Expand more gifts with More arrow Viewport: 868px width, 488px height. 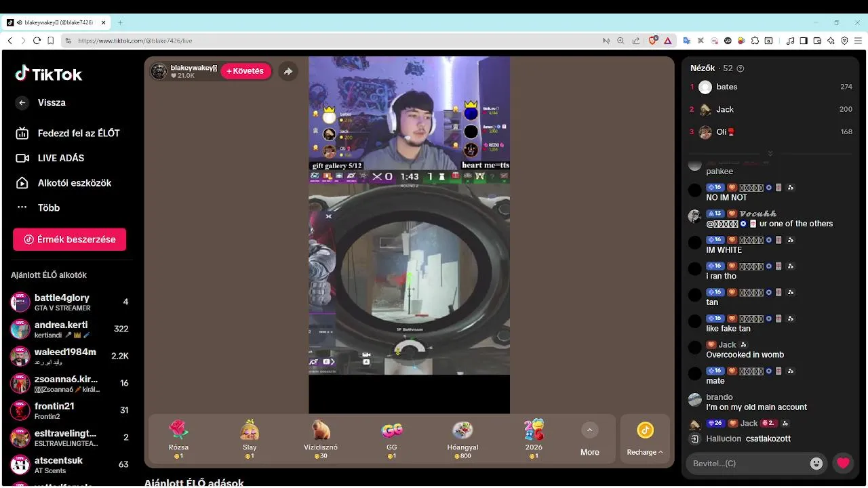point(589,430)
